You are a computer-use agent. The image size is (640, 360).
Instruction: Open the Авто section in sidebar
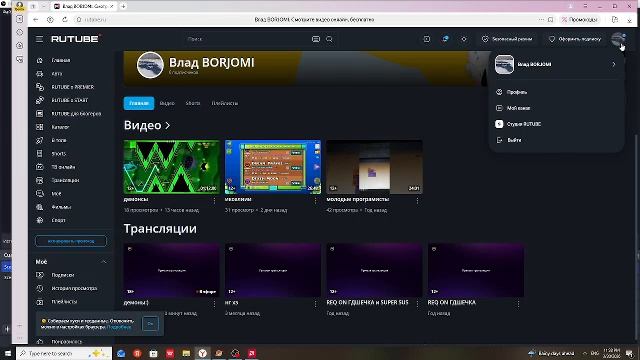[x=57, y=74]
